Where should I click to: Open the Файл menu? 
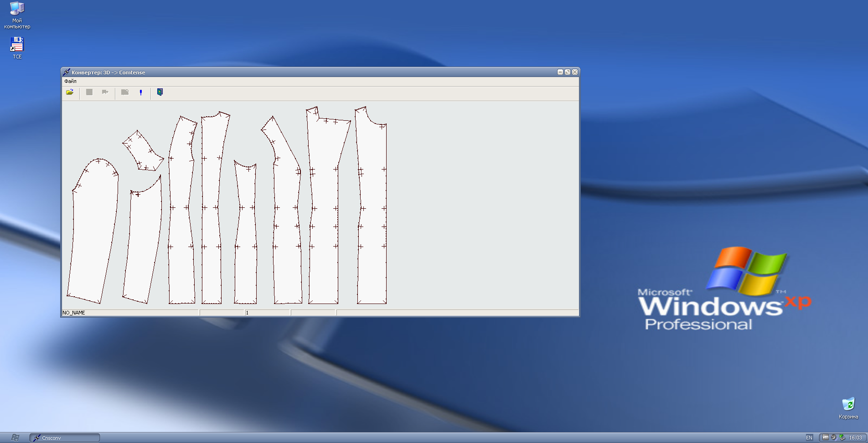pyautogui.click(x=71, y=81)
